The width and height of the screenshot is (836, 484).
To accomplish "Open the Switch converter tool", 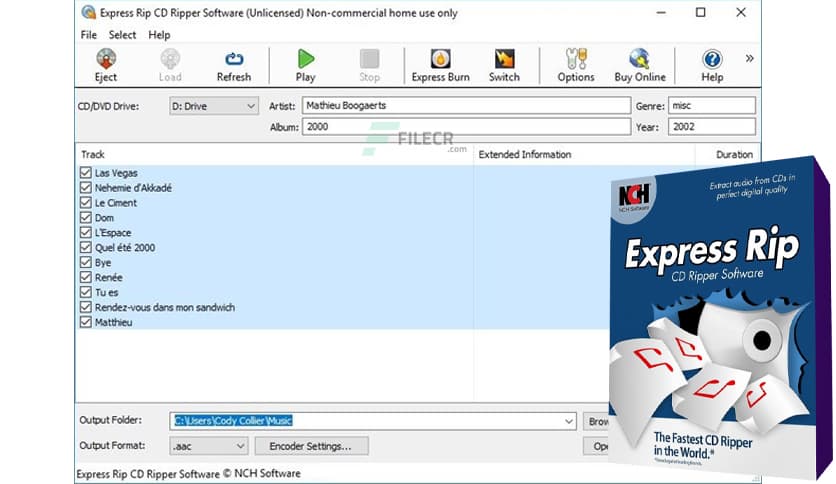I will coord(504,65).
